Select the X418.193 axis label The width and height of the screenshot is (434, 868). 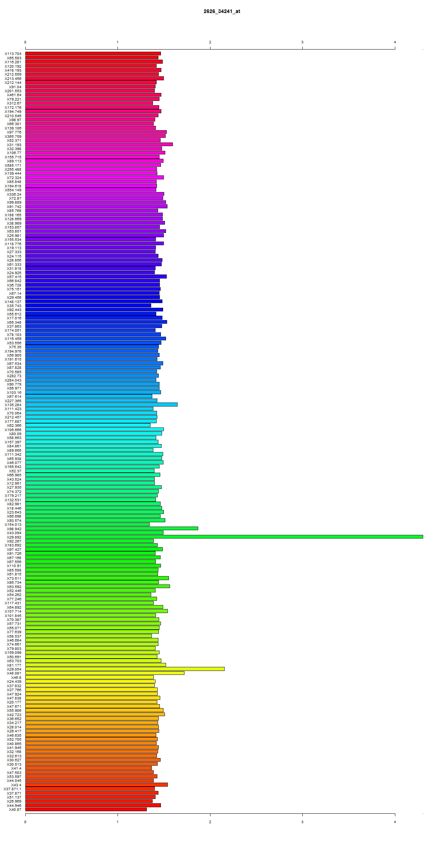pos(13,70)
